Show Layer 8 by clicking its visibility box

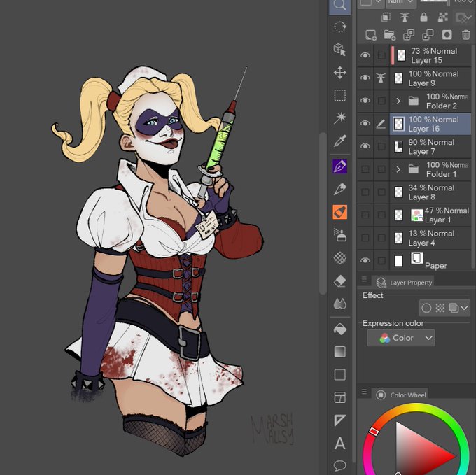click(x=365, y=192)
